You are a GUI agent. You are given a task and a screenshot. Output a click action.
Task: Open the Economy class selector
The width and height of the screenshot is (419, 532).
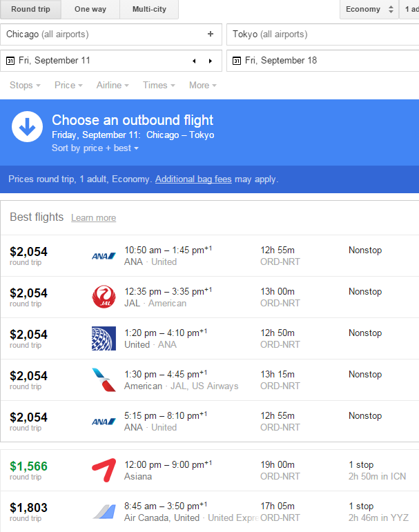click(369, 9)
